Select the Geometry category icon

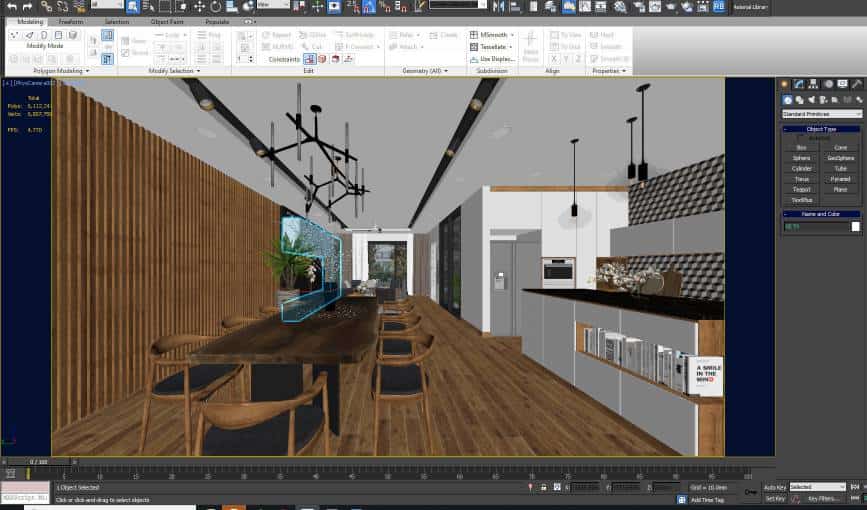tap(787, 100)
